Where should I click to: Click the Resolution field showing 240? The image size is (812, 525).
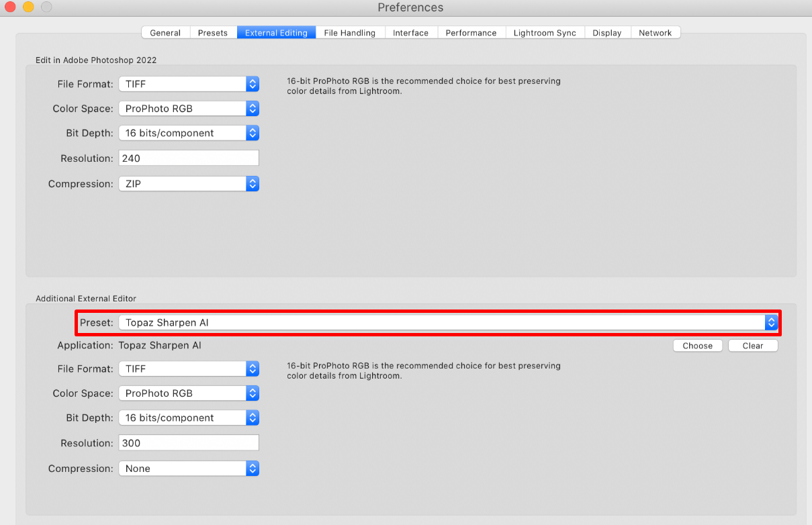point(189,158)
